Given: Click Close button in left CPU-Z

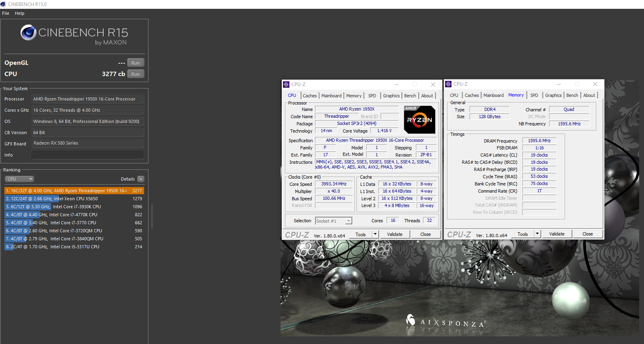Looking at the screenshot, I should [425, 234].
